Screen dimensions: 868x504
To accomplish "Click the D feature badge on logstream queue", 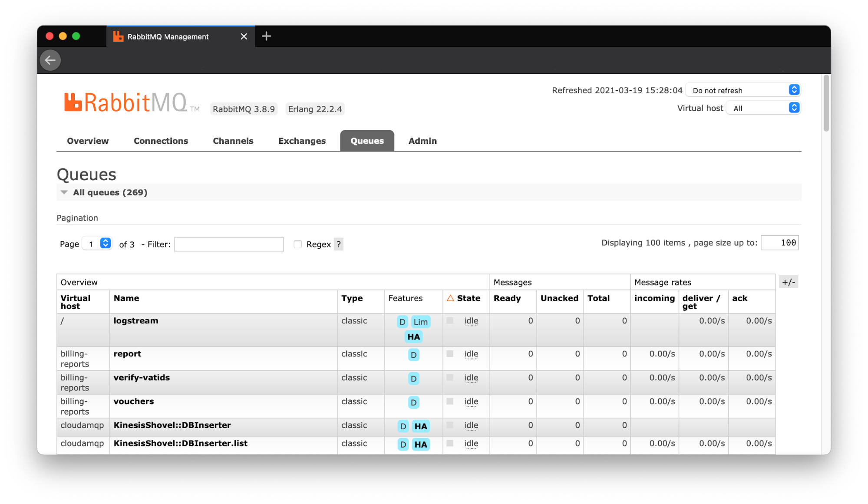I will (x=402, y=322).
